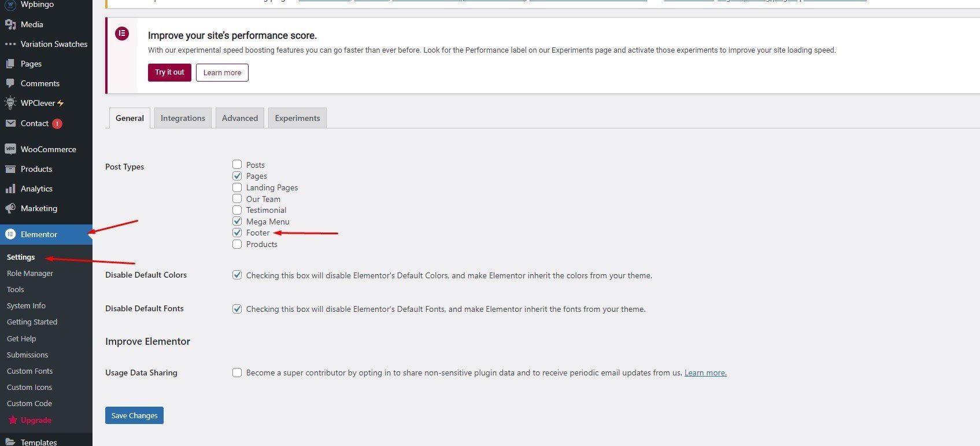Viewport: 980px width, 446px height.
Task: Click the Comments bubble icon
Action: tap(10, 83)
